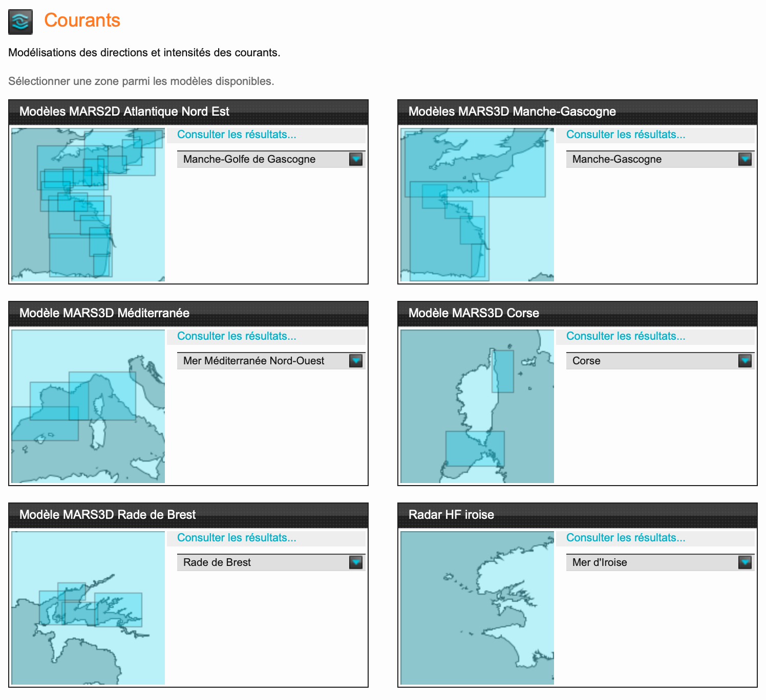Click the MARS3D Corse map thumbnail

[x=477, y=406]
